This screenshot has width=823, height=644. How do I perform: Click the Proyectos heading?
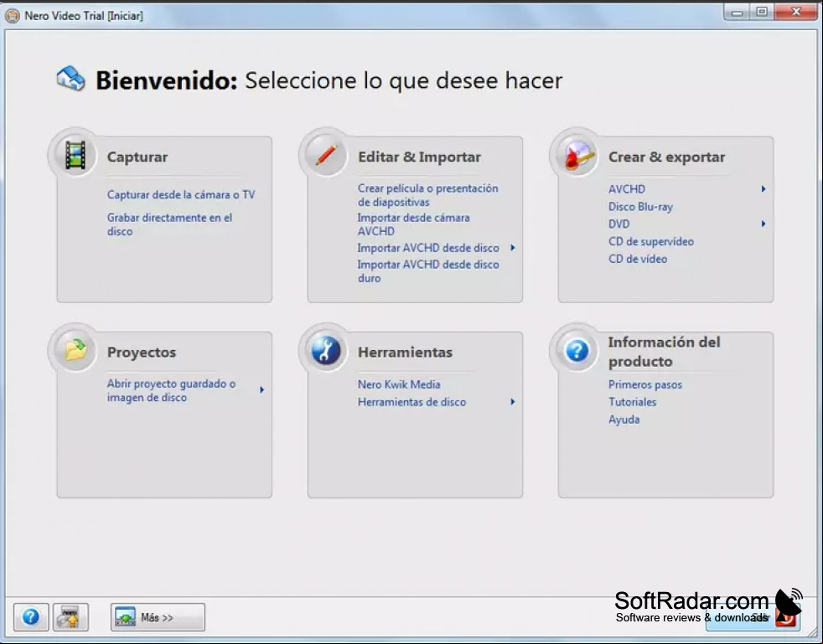[x=142, y=353]
